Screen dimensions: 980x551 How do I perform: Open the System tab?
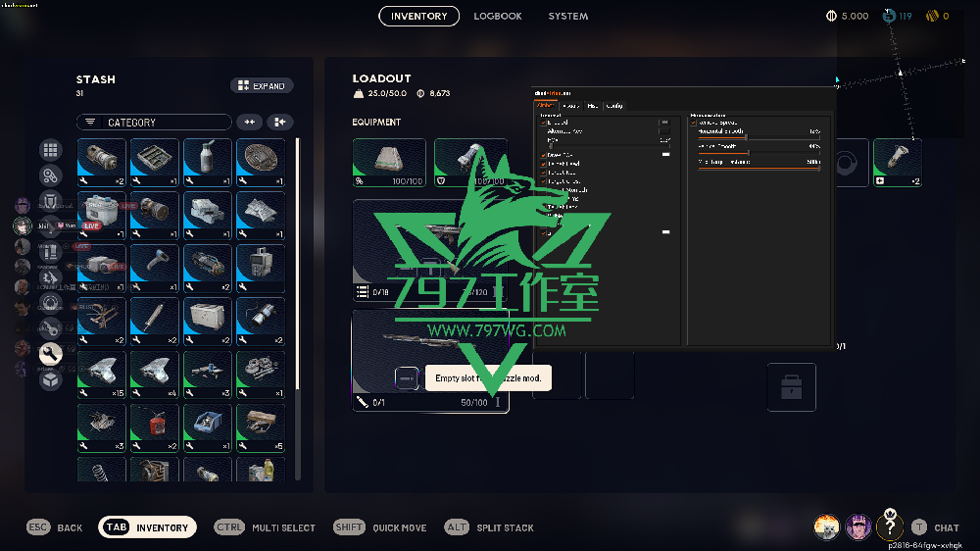[568, 17]
